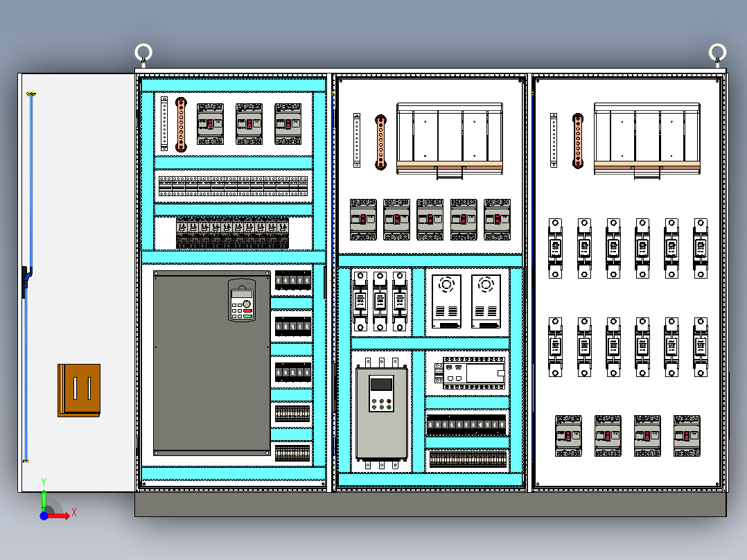
Task: Select the blue locking rod on the open door
Action: [29, 277]
